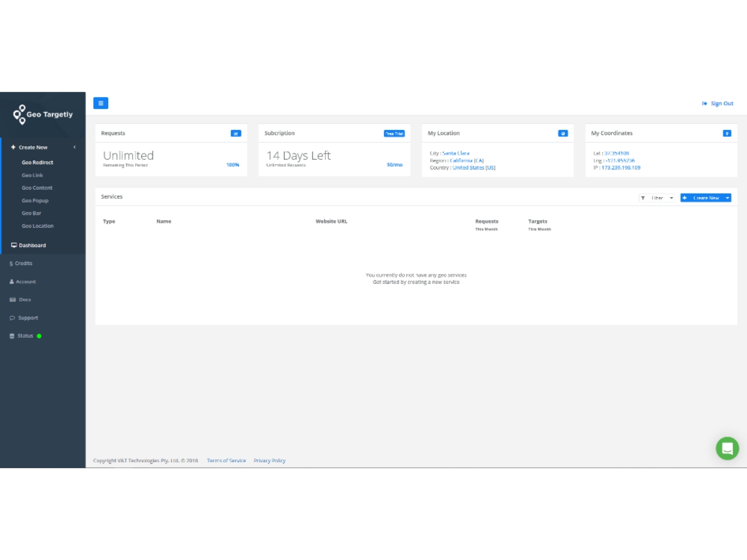Click the latitude value 37.354108

616,153
